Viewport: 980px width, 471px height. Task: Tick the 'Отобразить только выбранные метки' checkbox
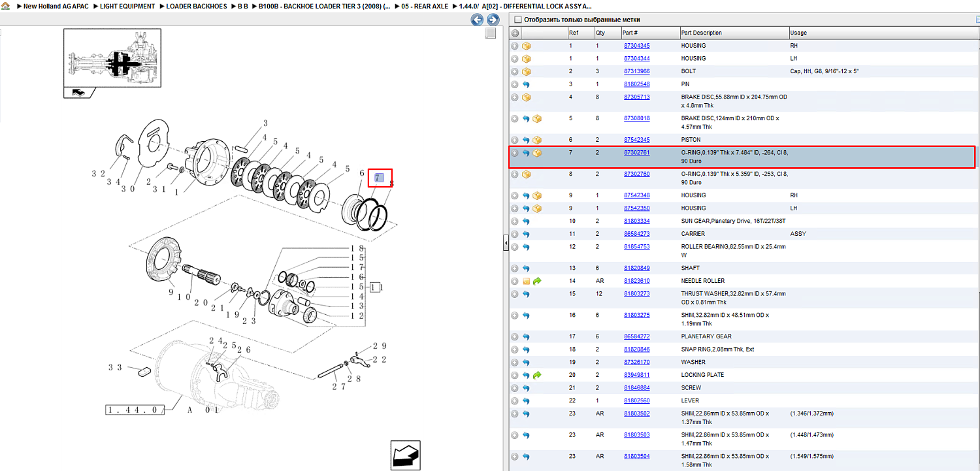tap(519, 20)
